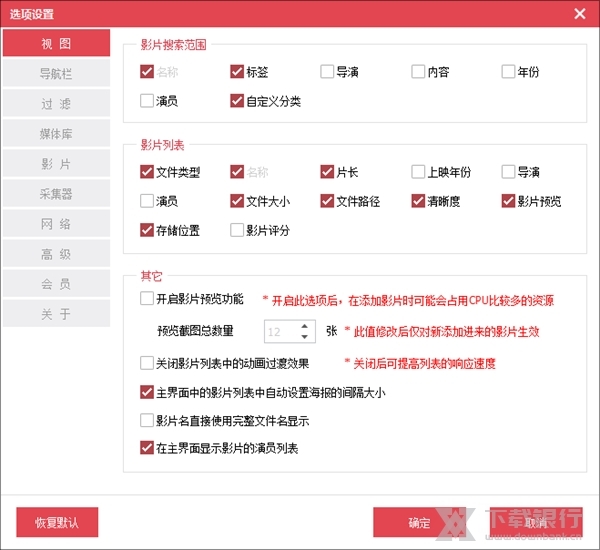Tick the 年份 search checkbox
600x550 pixels.
(x=508, y=72)
